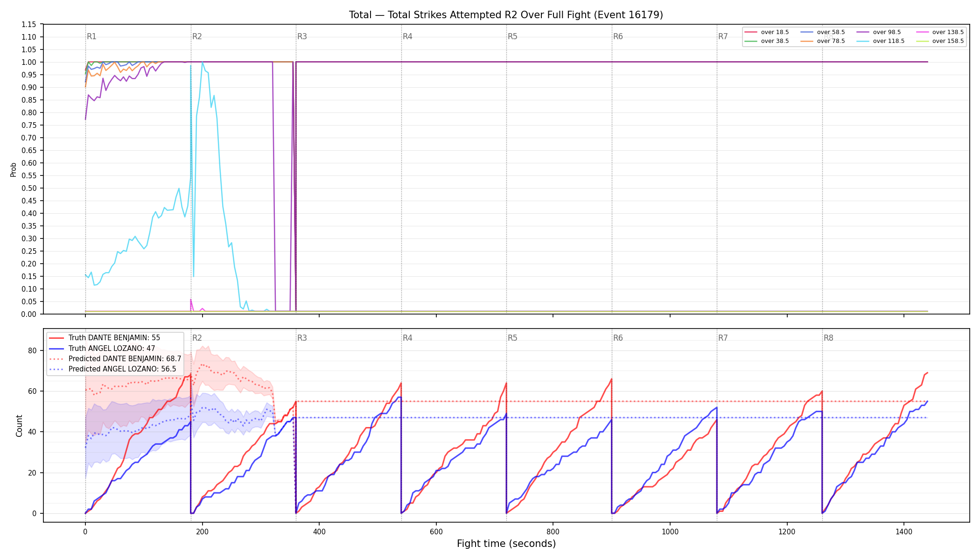
Task: Click the 'Prob' y-axis label
Action: coord(13,169)
